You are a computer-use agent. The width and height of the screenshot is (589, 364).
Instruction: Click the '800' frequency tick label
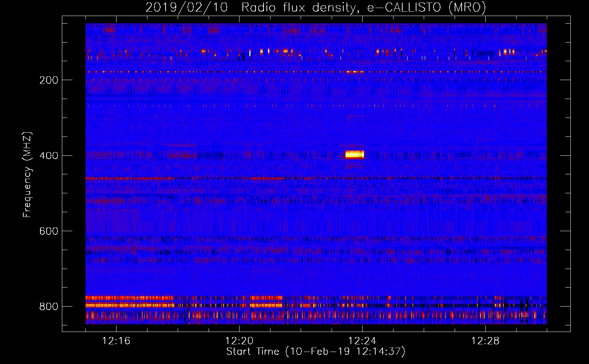click(x=49, y=306)
